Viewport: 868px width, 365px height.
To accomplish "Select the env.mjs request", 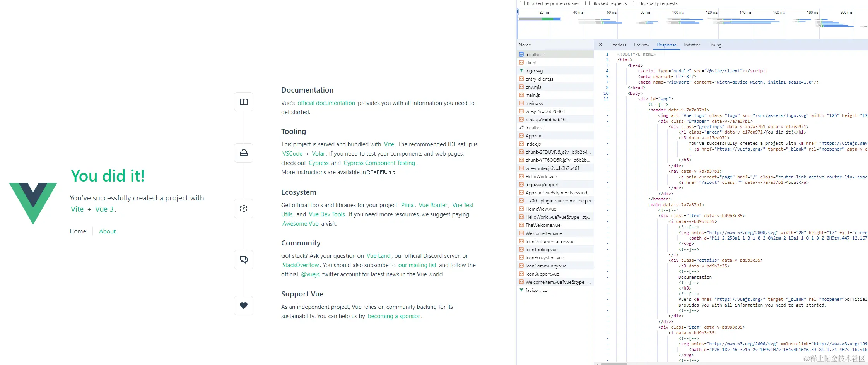I will coord(555,87).
